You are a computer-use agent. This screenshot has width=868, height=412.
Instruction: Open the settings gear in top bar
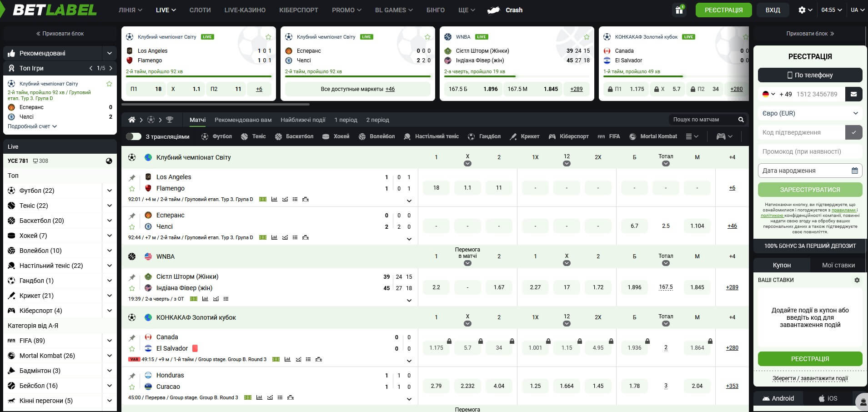802,10
